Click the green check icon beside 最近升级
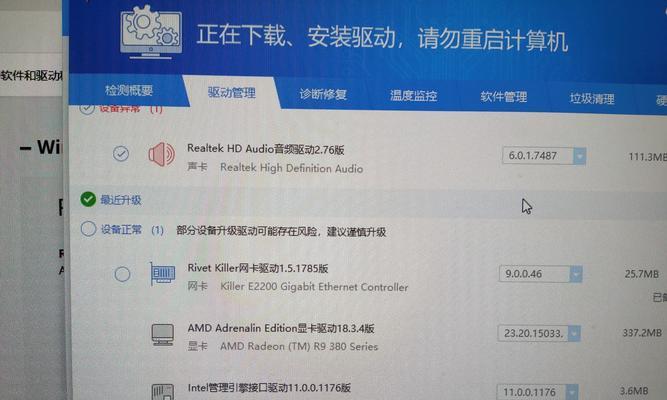Viewport: 667px width, 400px height. point(88,199)
